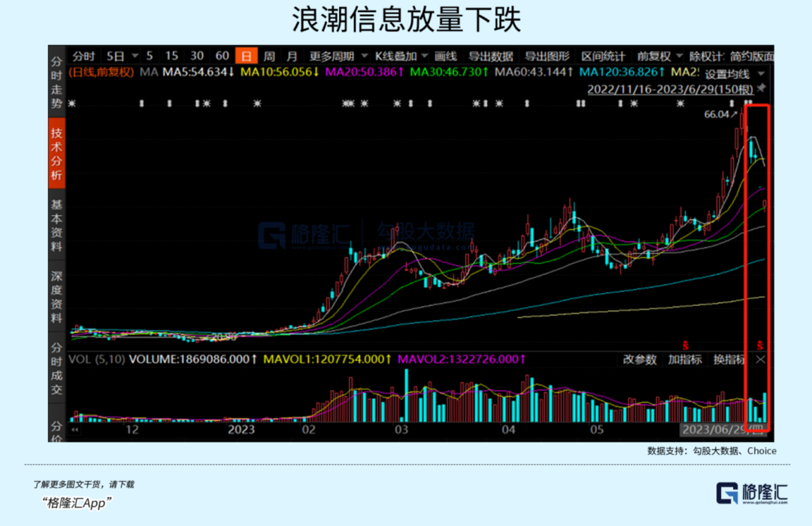Screen dimensions: 812x526
Task: Open the 2022/11/16-2023/6/29 date range link
Action: [670, 89]
